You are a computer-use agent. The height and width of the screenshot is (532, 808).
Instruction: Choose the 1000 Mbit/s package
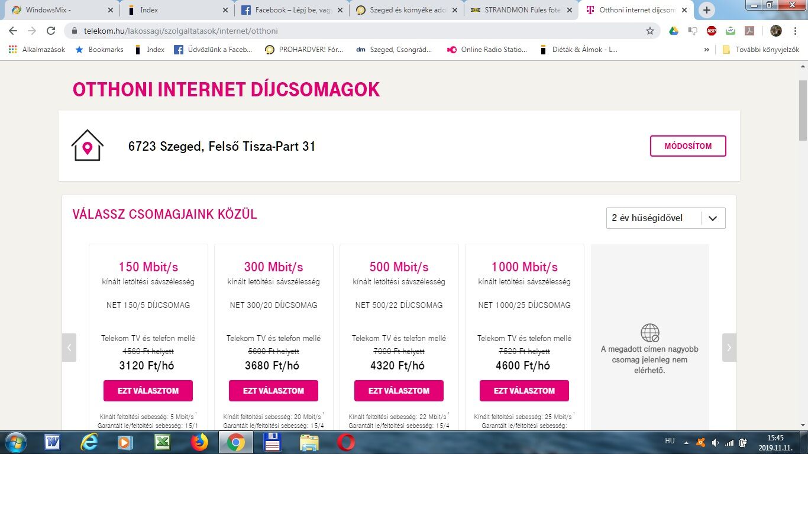pos(524,391)
